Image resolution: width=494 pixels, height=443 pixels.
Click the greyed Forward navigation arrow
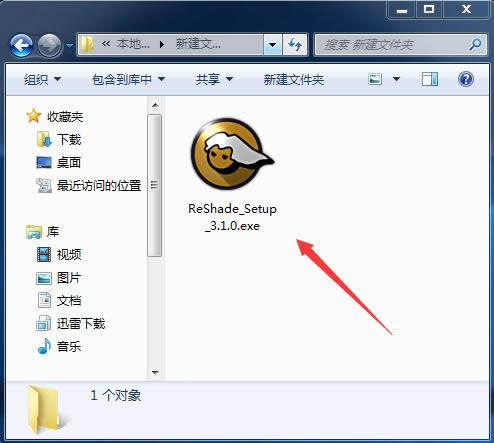pos(49,45)
